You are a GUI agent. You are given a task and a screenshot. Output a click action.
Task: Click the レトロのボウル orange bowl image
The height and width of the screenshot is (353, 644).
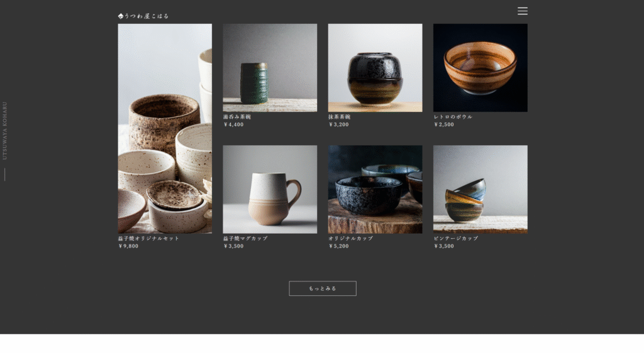pos(480,68)
